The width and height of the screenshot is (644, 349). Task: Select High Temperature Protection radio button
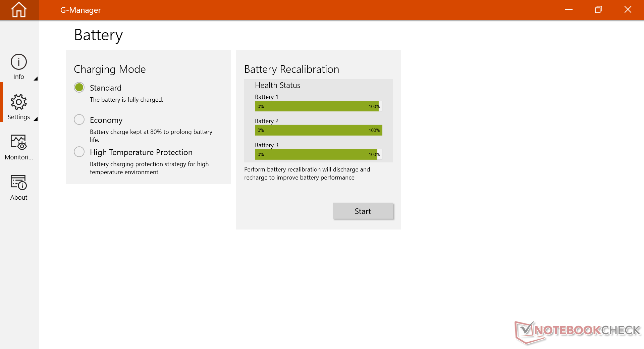79,152
